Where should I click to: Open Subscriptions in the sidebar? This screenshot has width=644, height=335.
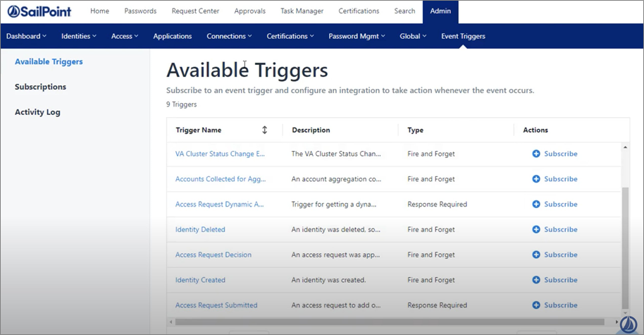40,87
